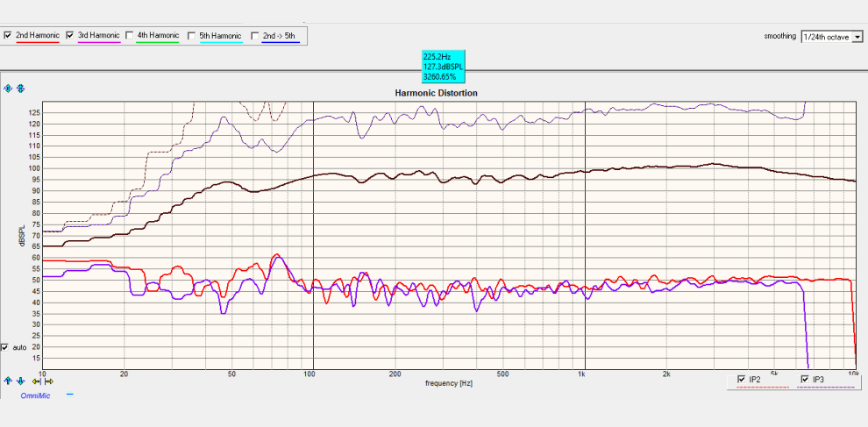Click the red 2nd Harmonic color line
The image size is (868, 427).
coord(37,42)
